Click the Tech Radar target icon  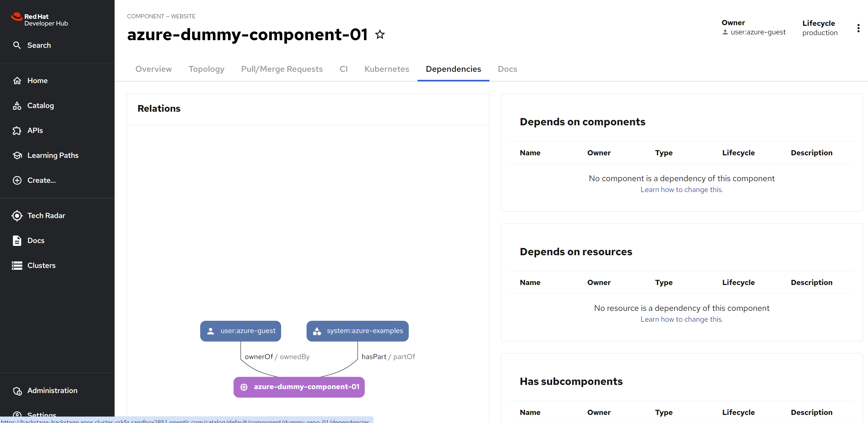pyautogui.click(x=17, y=216)
